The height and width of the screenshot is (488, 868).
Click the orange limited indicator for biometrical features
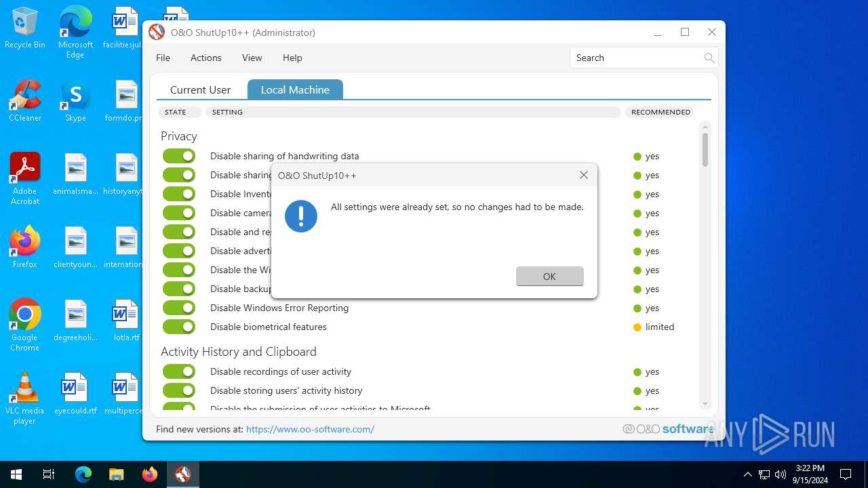click(x=637, y=327)
